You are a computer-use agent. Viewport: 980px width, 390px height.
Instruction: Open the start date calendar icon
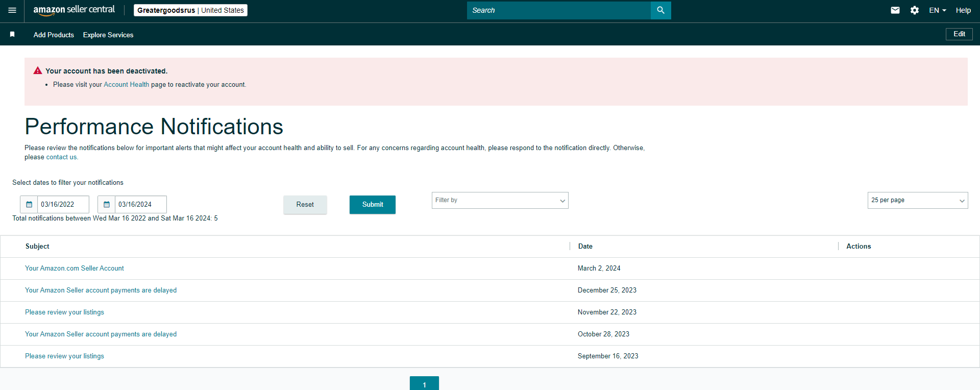click(x=29, y=204)
